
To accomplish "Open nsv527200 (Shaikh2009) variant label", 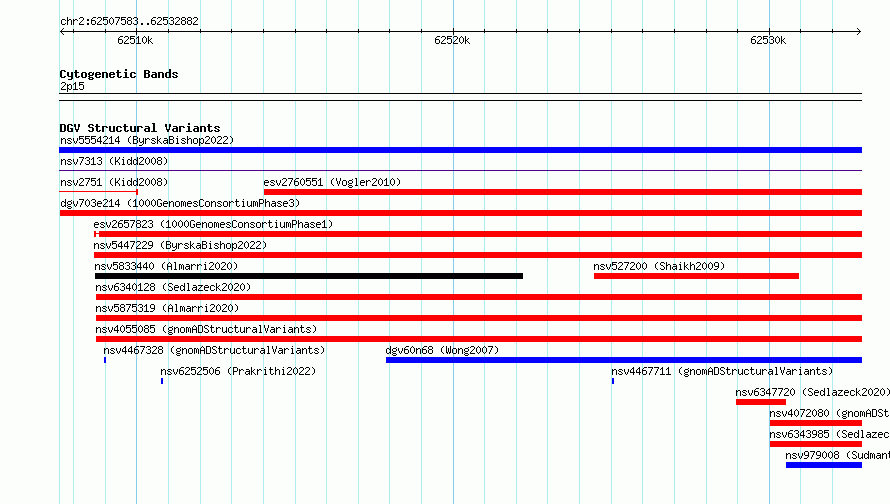I will (659, 266).
